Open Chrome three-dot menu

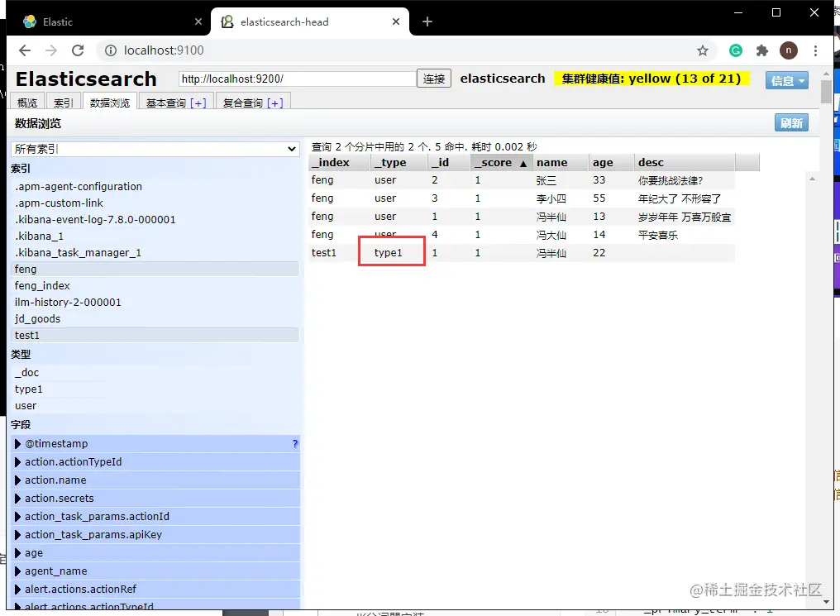(x=815, y=50)
